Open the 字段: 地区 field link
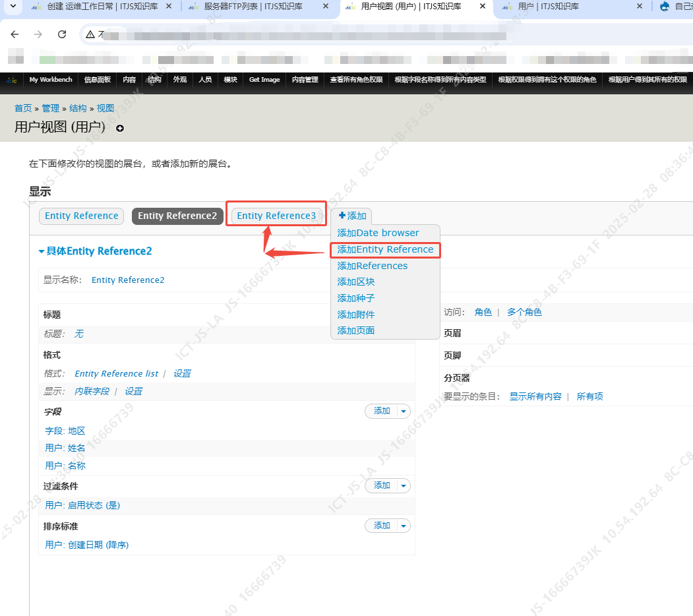 coord(65,431)
